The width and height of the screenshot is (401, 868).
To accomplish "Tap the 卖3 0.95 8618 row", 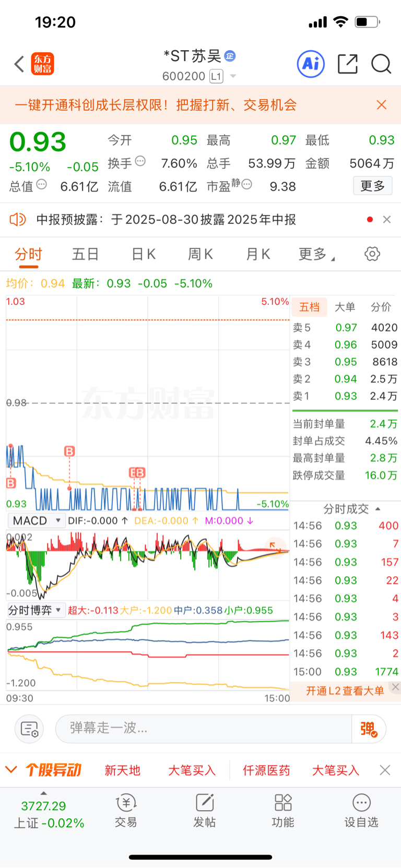I will tap(345, 362).
